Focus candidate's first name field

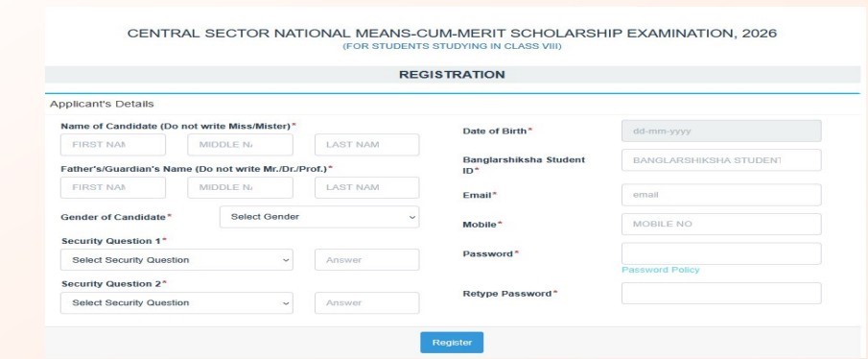point(113,145)
